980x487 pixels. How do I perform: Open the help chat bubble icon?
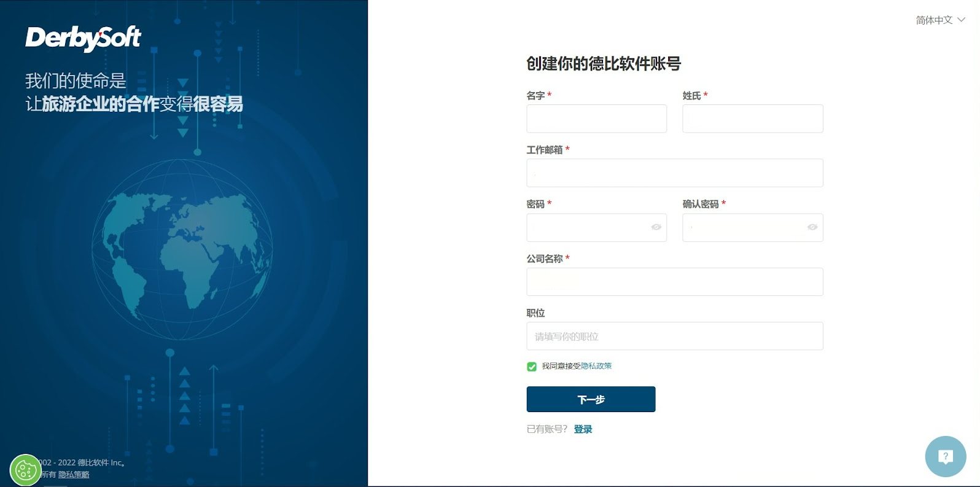[x=946, y=456]
